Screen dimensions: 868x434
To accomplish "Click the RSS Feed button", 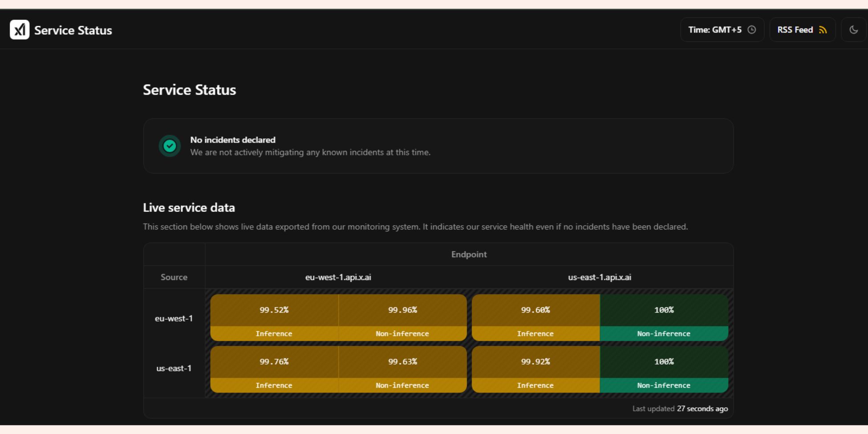I will pos(802,29).
